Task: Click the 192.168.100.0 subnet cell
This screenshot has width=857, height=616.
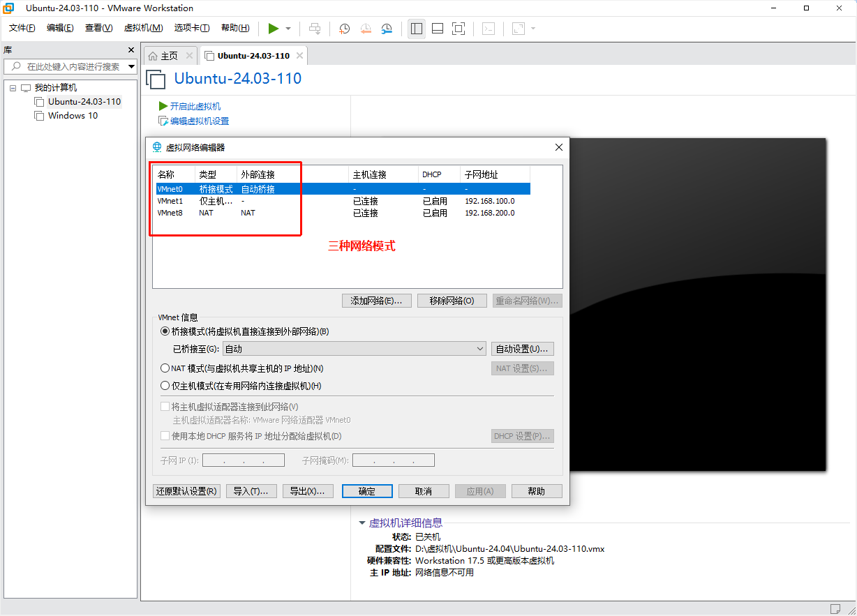Action: [x=490, y=201]
